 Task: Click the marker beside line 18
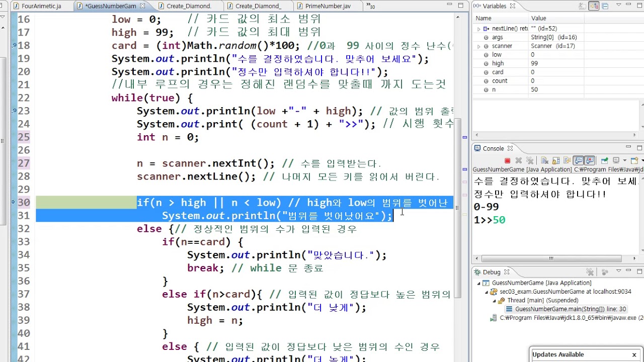click(14, 46)
